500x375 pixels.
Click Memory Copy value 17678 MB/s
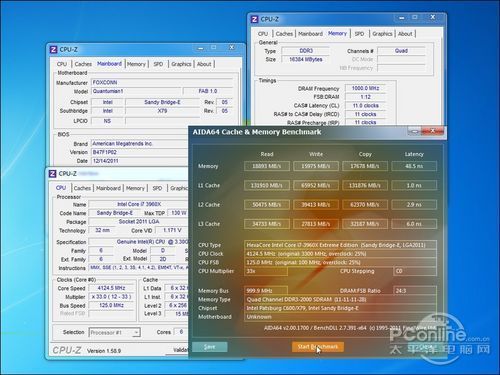point(365,166)
